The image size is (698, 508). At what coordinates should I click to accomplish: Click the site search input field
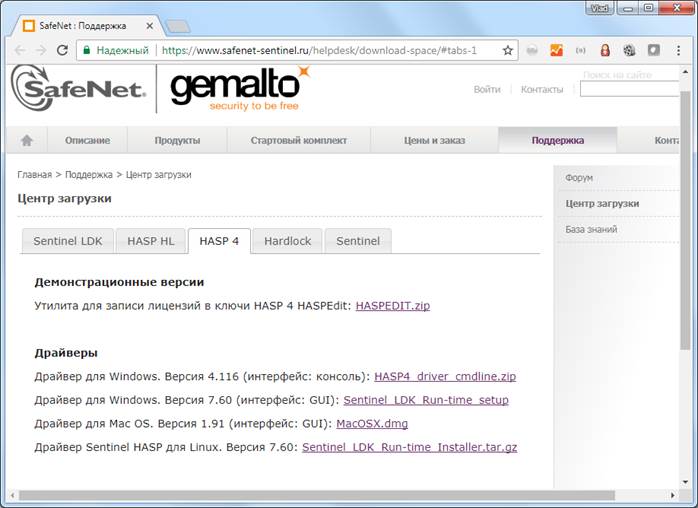pos(630,89)
